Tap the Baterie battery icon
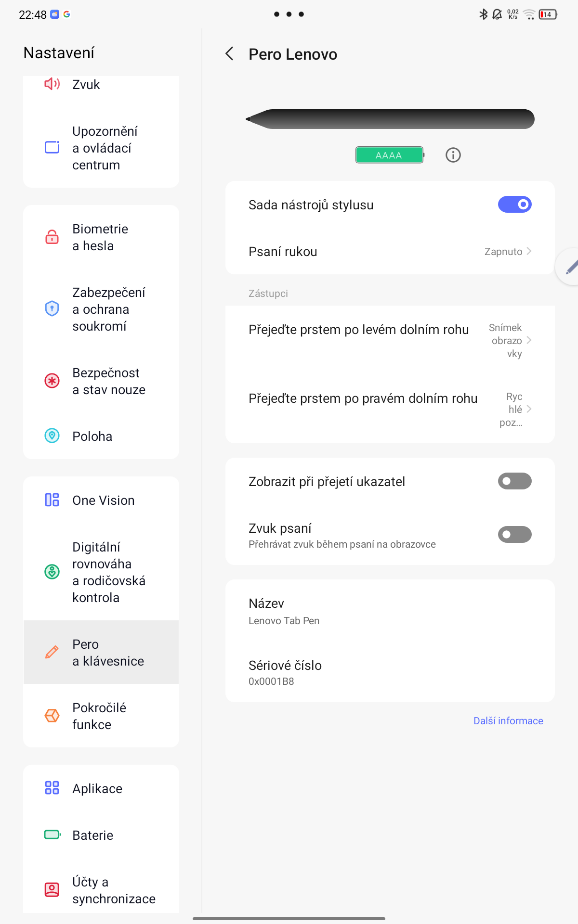Viewport: 578px width, 924px height. point(52,834)
